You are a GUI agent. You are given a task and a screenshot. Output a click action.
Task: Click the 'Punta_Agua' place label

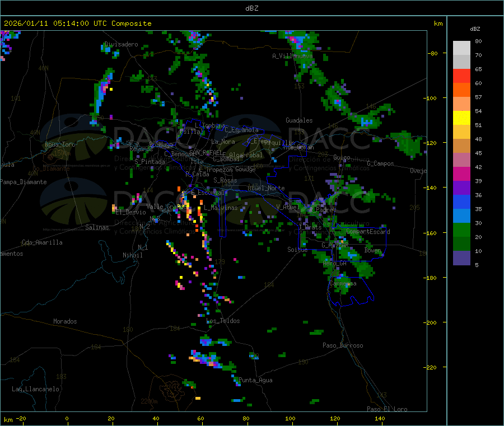255,381
